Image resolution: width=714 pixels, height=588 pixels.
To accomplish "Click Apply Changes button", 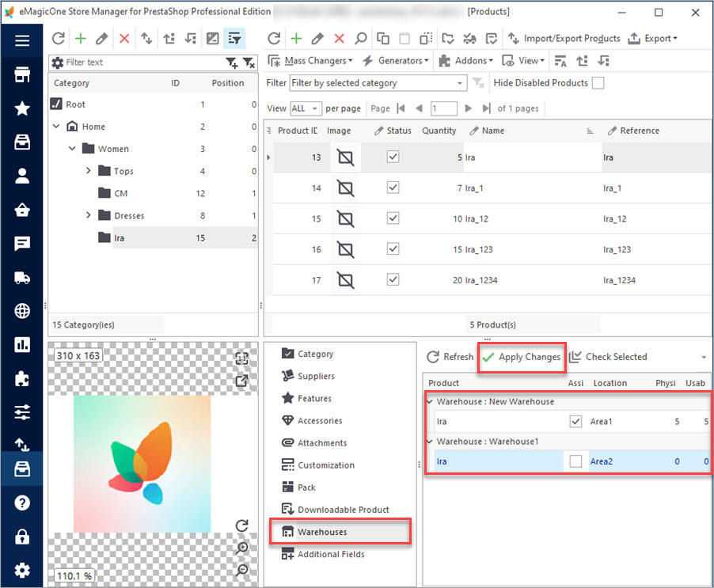I will click(522, 357).
